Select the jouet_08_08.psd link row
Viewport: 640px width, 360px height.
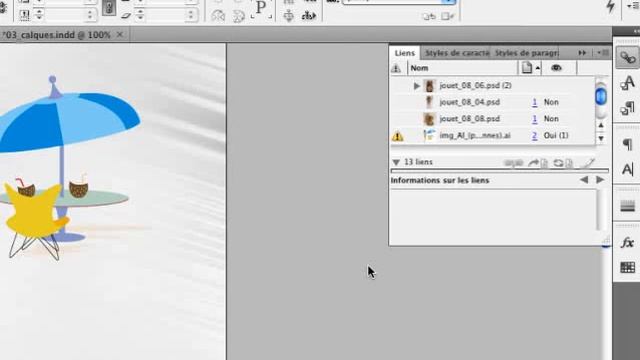492,119
